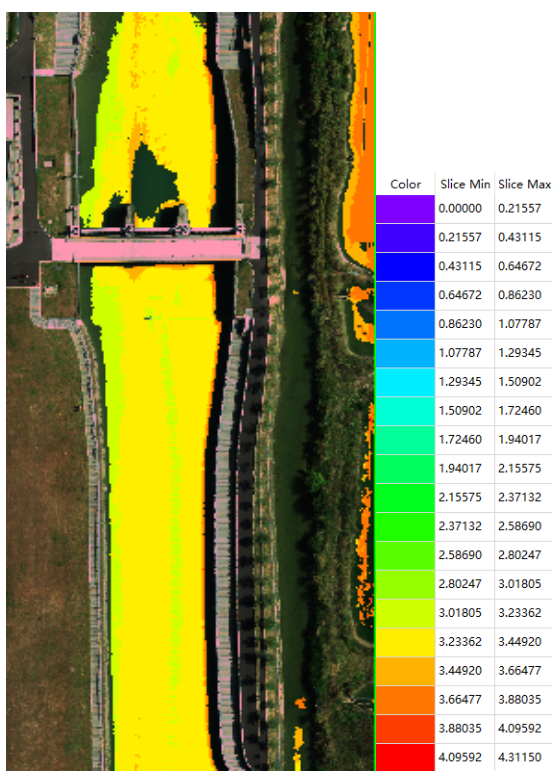Click the Slice Max column header
Image resolution: width=558 pixels, height=776 pixels.
point(524,184)
